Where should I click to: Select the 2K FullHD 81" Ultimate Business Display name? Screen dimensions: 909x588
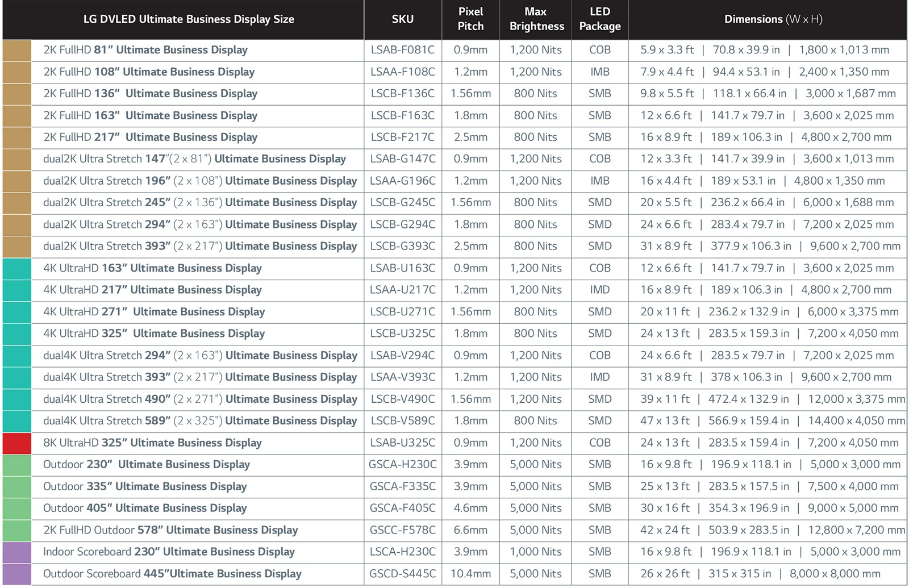click(x=145, y=50)
